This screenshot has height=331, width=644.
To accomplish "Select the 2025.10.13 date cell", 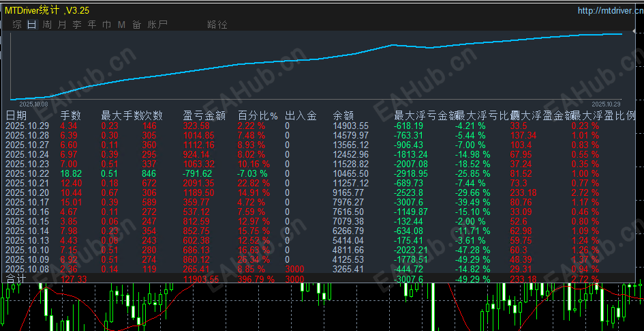I will pos(27,240).
